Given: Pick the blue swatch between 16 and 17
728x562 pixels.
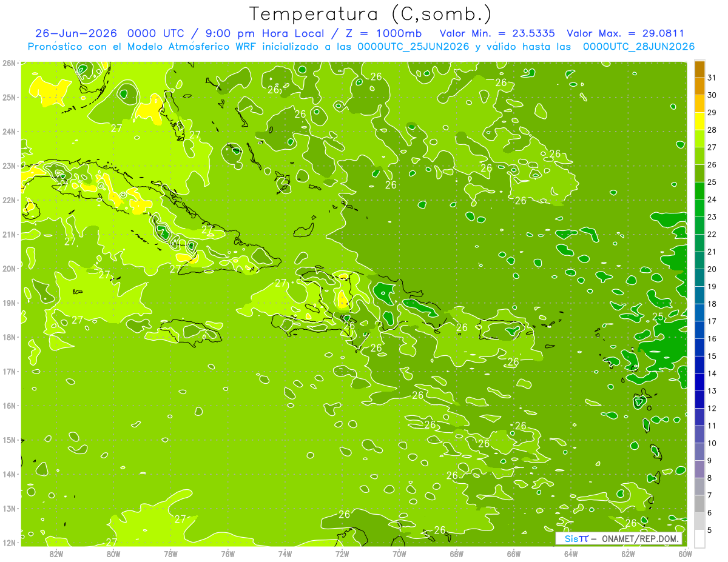Looking at the screenshot, I should click(699, 330).
